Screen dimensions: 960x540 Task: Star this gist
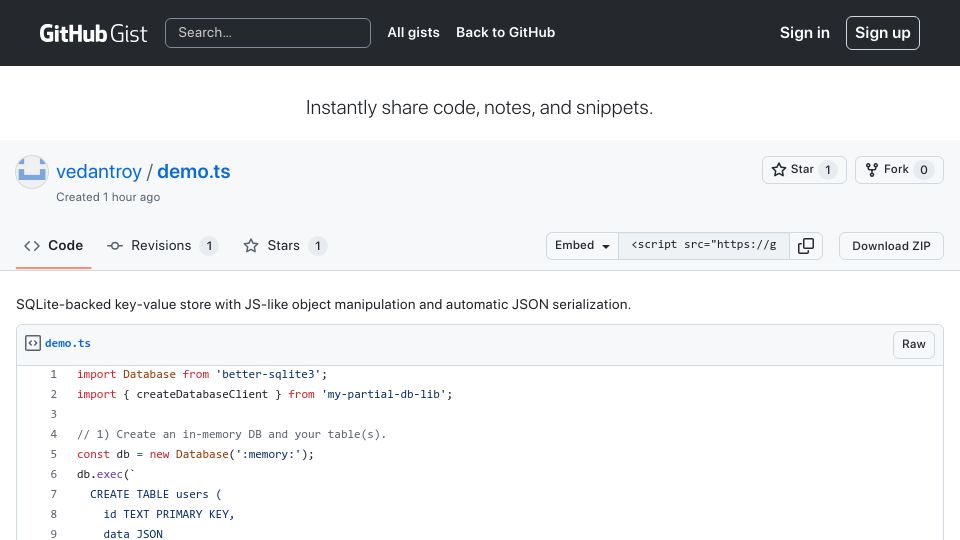coord(804,170)
